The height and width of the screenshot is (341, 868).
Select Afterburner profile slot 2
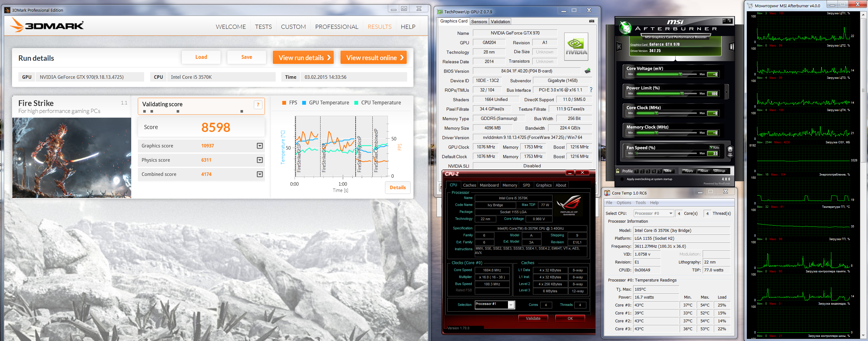[x=642, y=171]
